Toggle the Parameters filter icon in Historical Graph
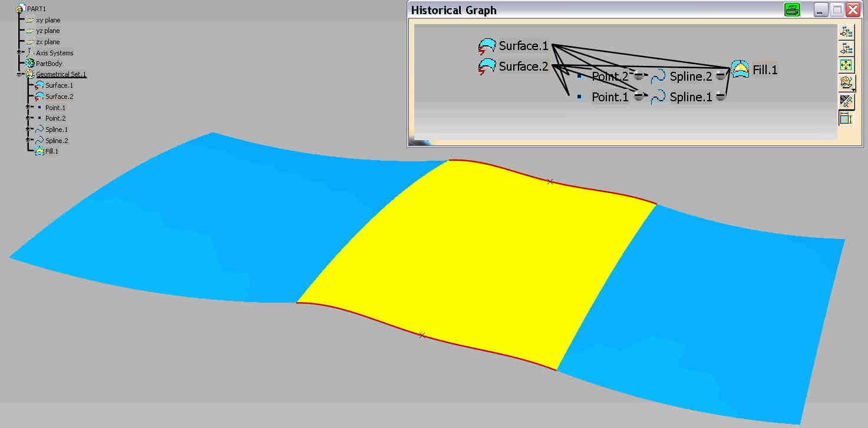The height and width of the screenshot is (428, 868). (847, 101)
